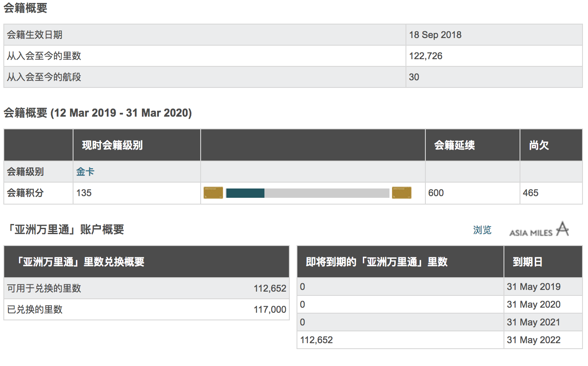Select the 0 miles expiring 31 May 2020
588x366 pixels.
click(x=302, y=304)
